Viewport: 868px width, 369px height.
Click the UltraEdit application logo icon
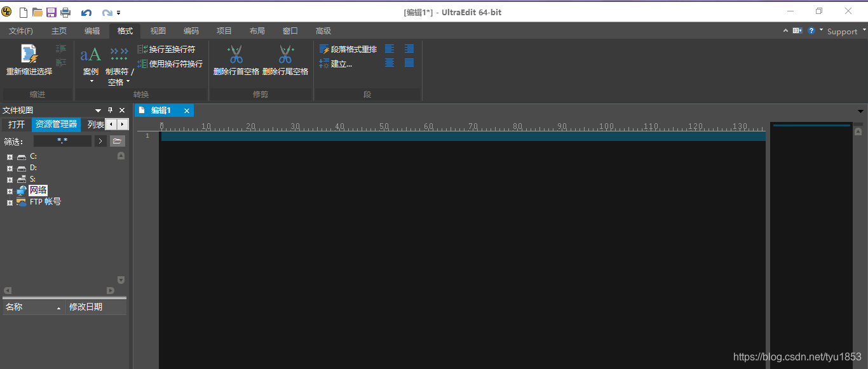click(7, 12)
